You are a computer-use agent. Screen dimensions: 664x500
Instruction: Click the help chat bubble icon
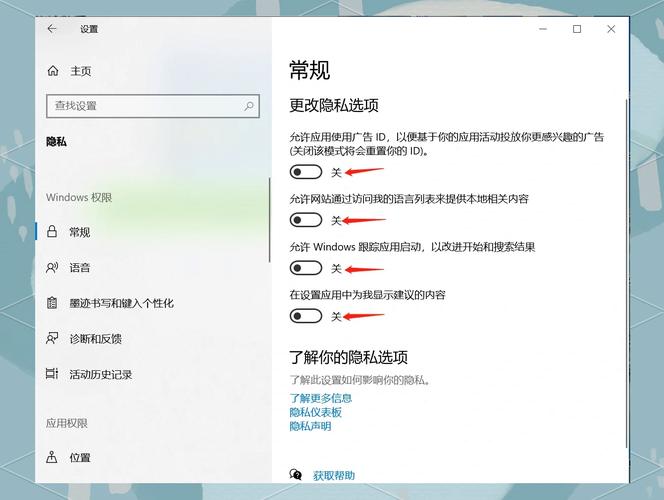(x=296, y=475)
